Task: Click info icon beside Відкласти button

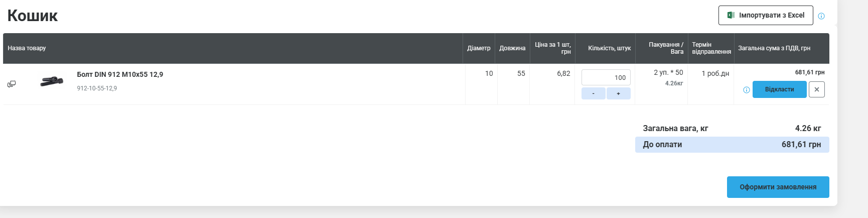Action: [x=747, y=90]
